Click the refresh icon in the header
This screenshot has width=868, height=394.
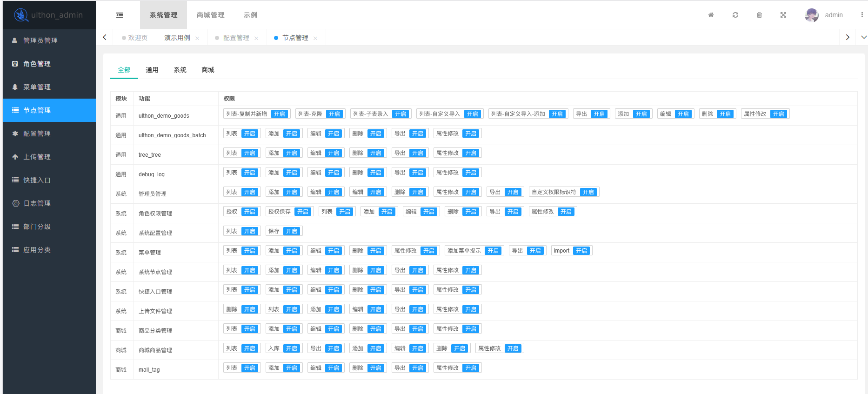point(735,15)
